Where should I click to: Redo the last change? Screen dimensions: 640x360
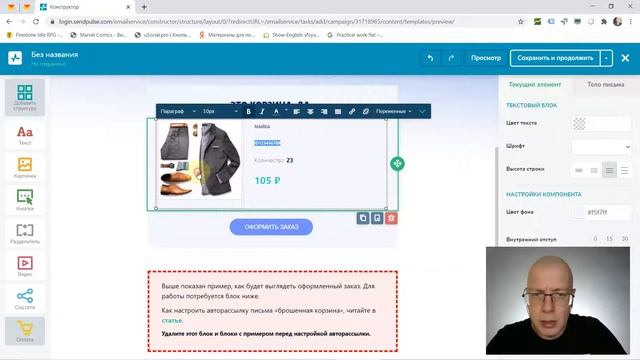[451, 58]
